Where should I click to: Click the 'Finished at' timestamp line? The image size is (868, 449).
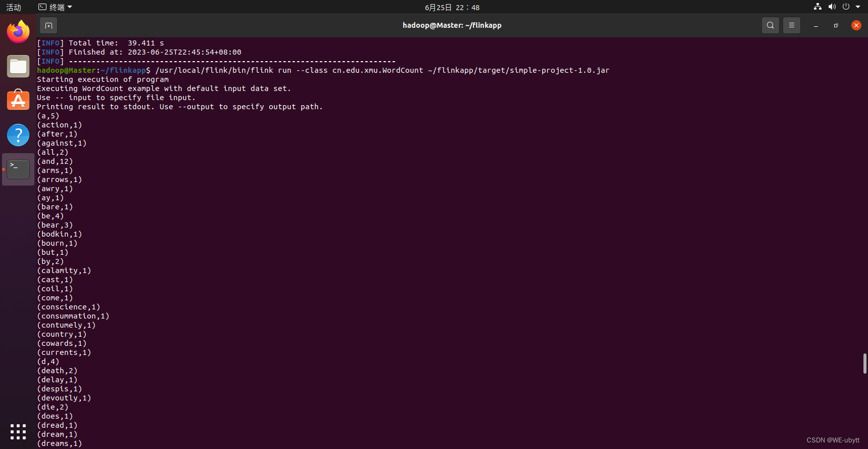139,52
